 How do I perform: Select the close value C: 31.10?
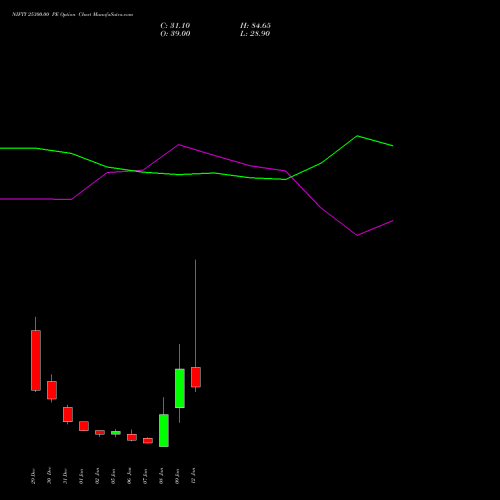click(175, 26)
